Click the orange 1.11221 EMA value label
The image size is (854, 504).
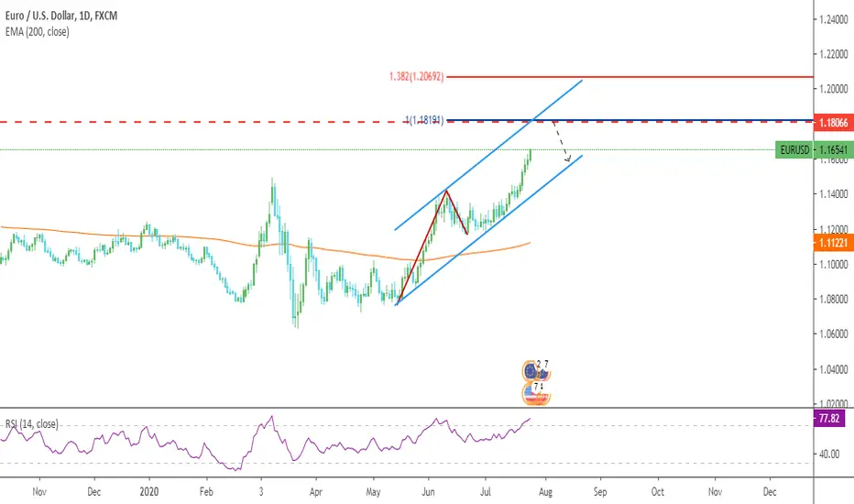click(833, 243)
